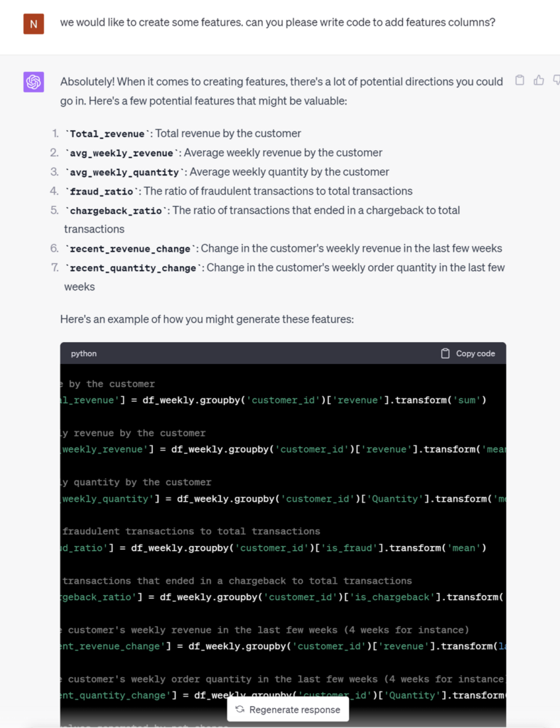Click the ChatGPT logo avatar
The image size is (560, 728).
point(33,82)
